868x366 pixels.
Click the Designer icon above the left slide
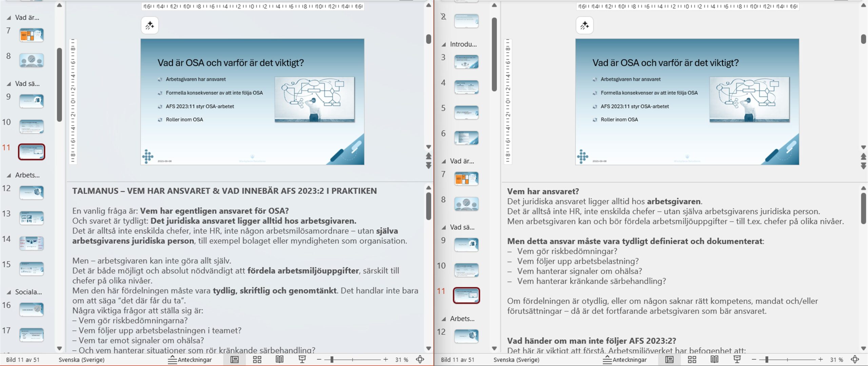coord(150,25)
